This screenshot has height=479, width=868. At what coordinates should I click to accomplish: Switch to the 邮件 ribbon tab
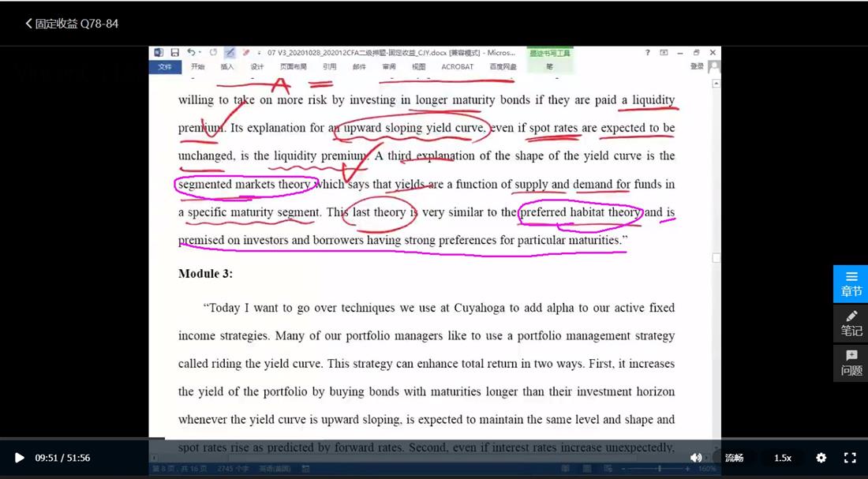[x=359, y=66]
